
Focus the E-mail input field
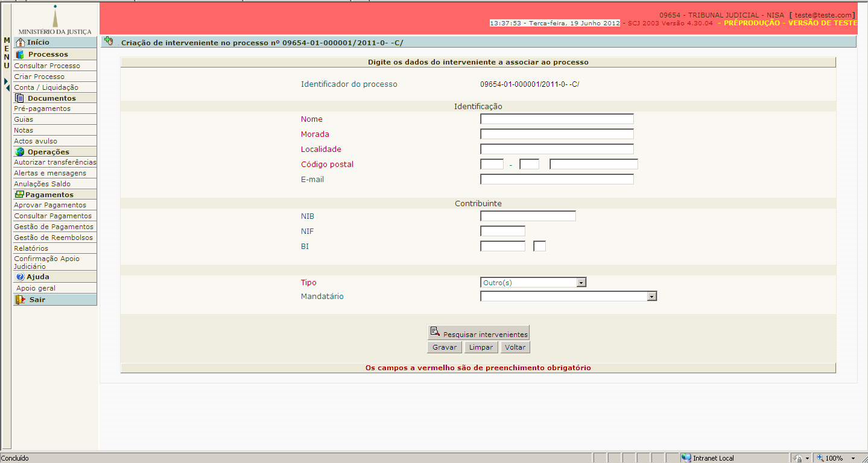[x=557, y=179]
